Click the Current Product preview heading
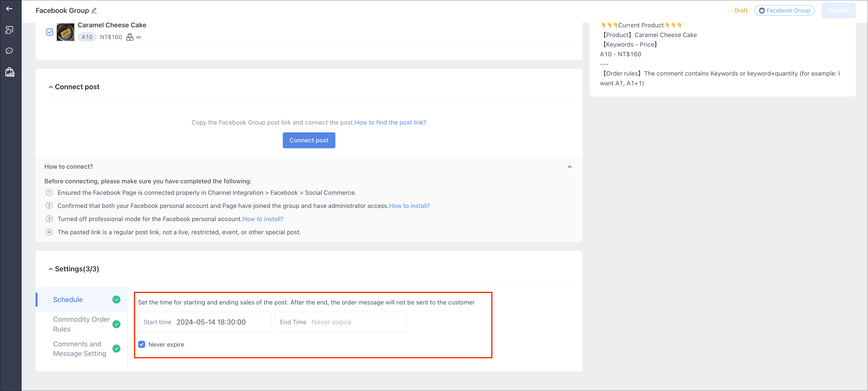Screen dimensions: 868x391 pos(641,25)
